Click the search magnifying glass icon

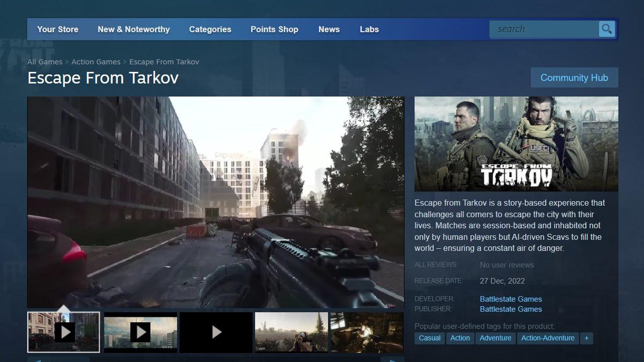tap(606, 29)
